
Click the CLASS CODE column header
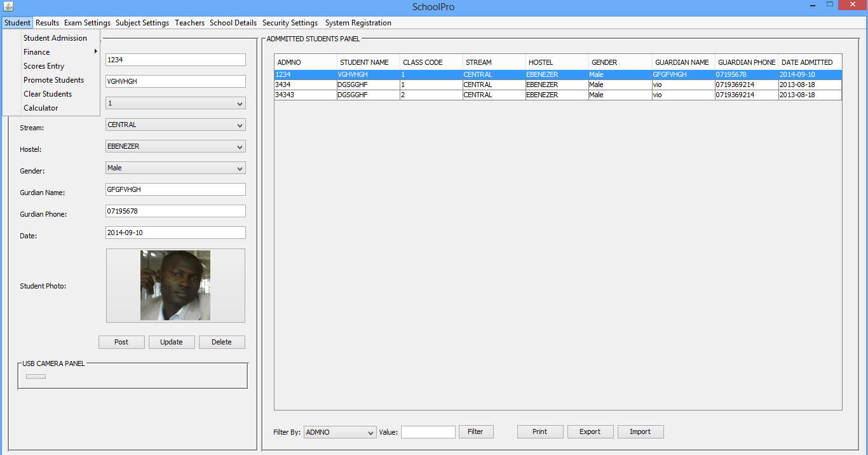point(431,62)
